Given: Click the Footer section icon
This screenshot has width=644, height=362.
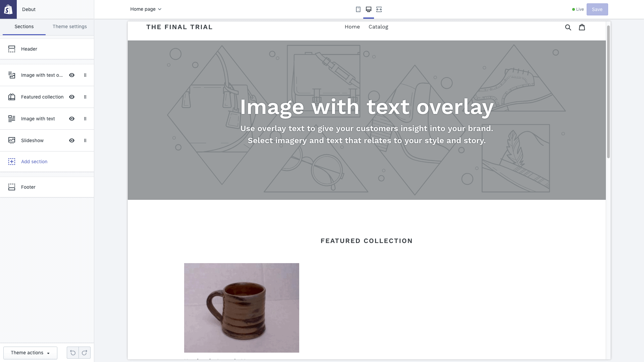Looking at the screenshot, I should pyautogui.click(x=12, y=187).
